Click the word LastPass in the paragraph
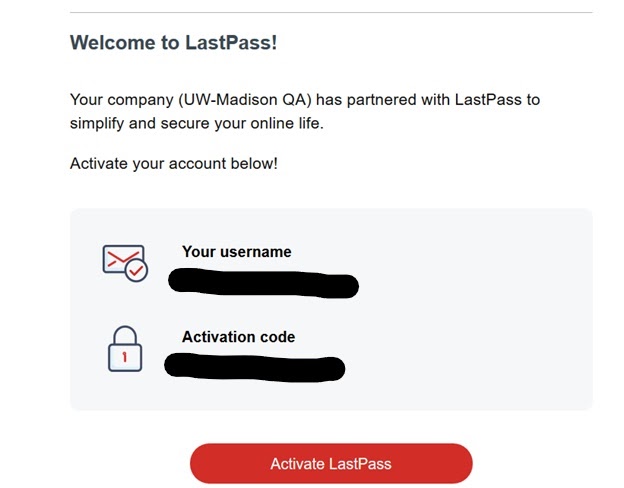The height and width of the screenshot is (488, 624). point(488,100)
